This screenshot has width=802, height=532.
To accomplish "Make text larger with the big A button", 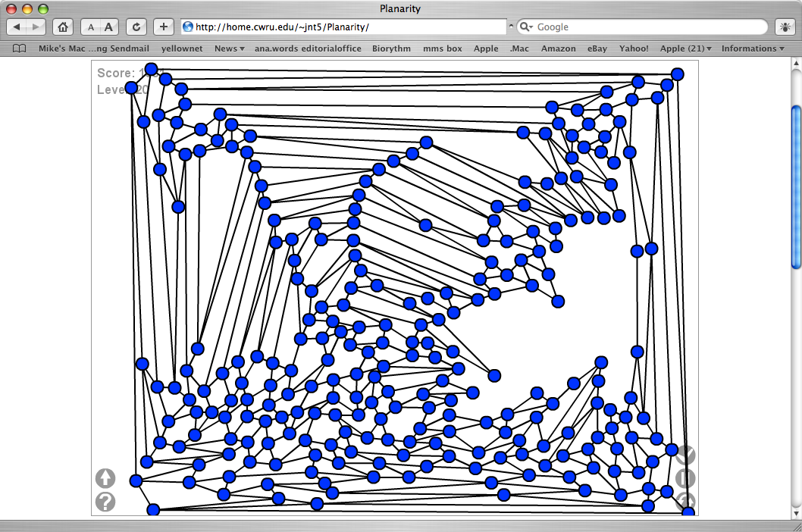I will point(108,27).
